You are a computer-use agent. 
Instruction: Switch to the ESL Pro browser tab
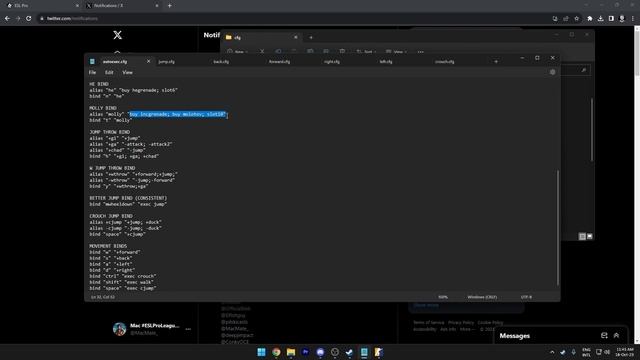point(41,6)
